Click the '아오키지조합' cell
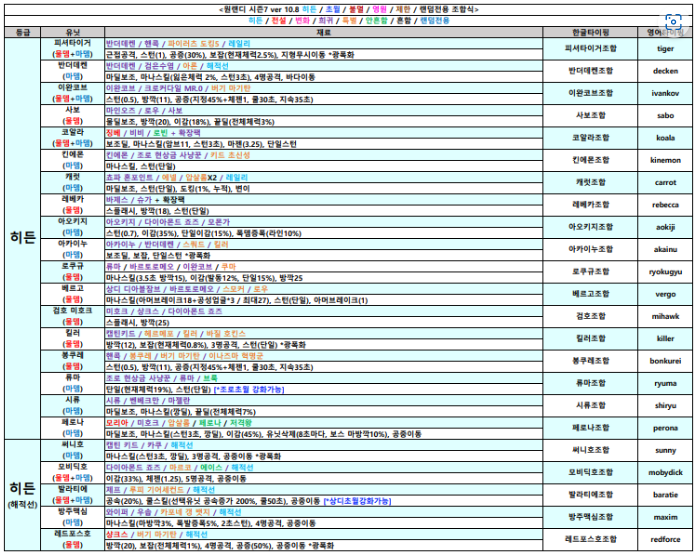 pyautogui.click(x=590, y=227)
